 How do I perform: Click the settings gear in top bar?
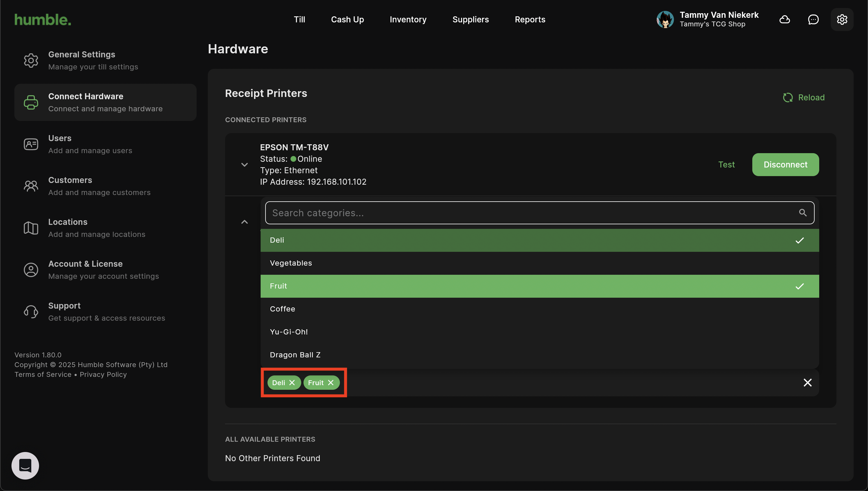tap(842, 20)
